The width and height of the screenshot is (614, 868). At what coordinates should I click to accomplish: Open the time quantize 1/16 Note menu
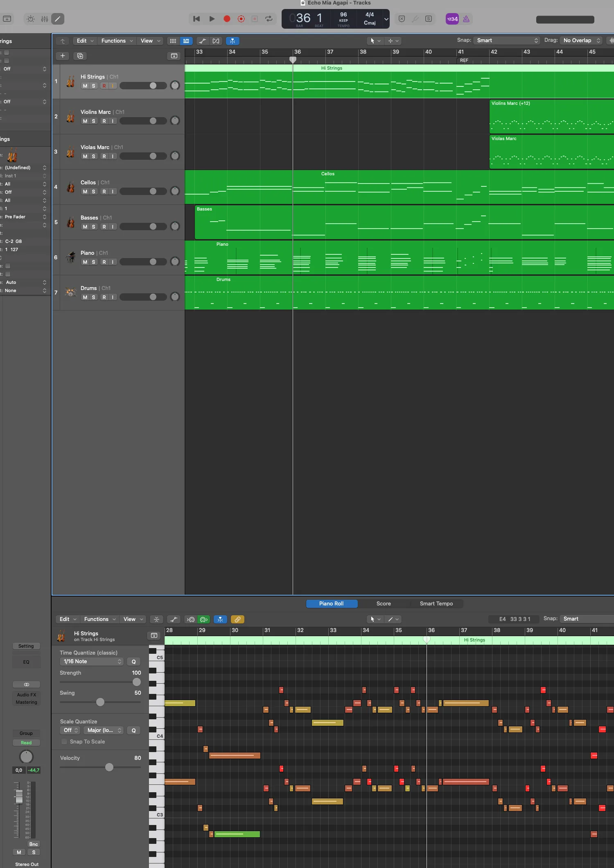[92, 662]
